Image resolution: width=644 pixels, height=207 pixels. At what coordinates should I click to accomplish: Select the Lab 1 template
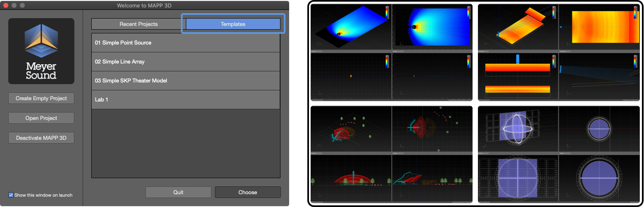coord(185,100)
